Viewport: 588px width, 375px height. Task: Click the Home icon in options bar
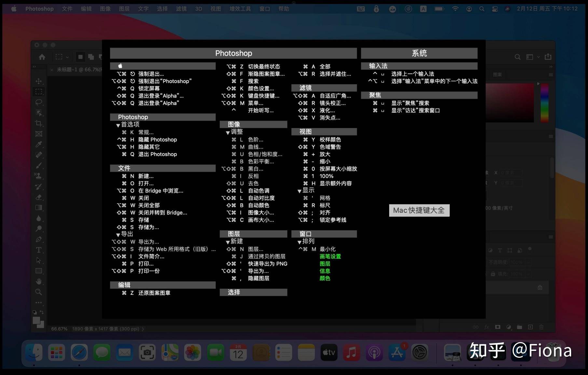42,57
